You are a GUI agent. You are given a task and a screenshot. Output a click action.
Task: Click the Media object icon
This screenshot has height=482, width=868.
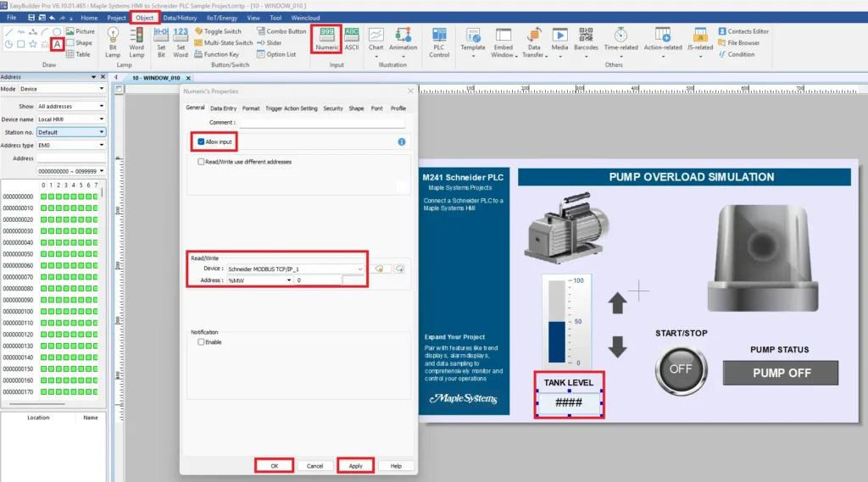click(x=559, y=42)
